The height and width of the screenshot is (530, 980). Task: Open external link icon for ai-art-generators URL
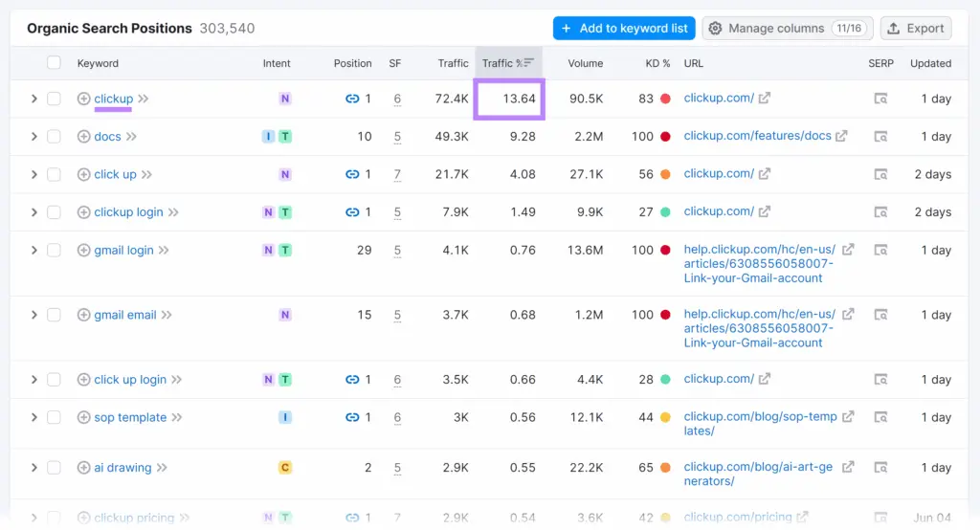(848, 467)
